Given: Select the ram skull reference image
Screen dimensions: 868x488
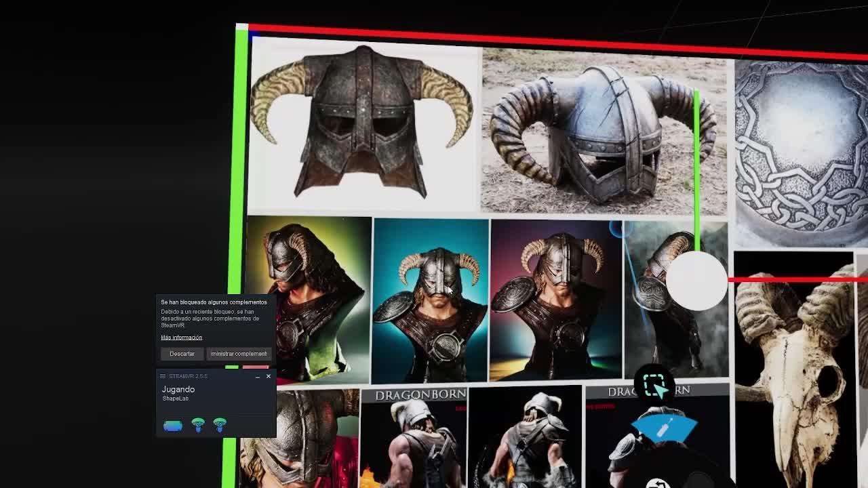Looking at the screenshot, I should (x=793, y=369).
